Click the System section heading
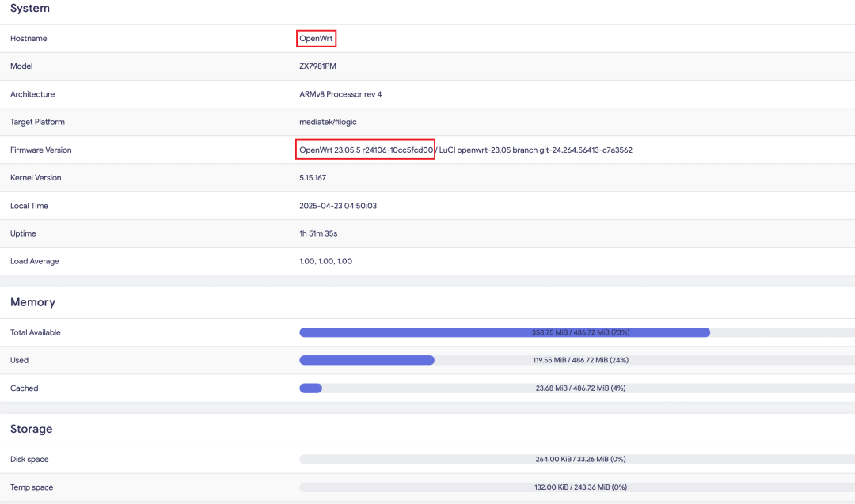The width and height of the screenshot is (855, 504). coord(30,8)
